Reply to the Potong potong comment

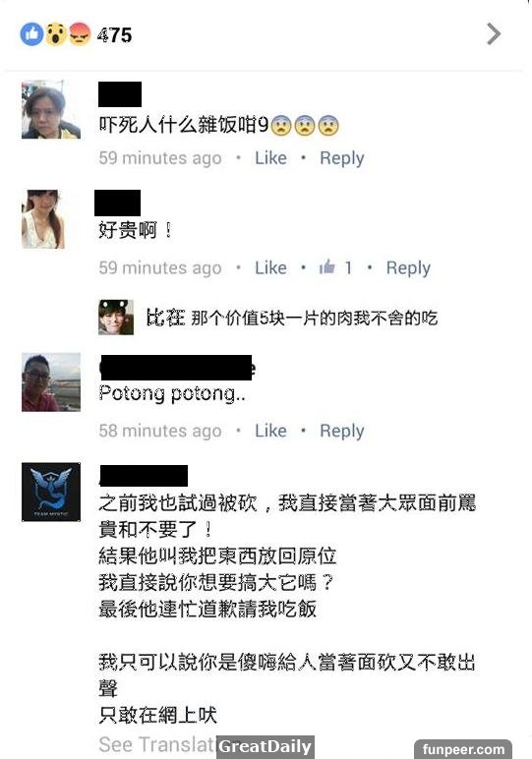point(342,431)
